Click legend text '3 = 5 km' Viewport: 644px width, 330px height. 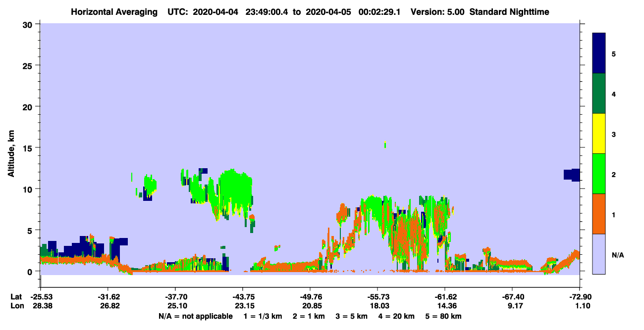click(351, 316)
